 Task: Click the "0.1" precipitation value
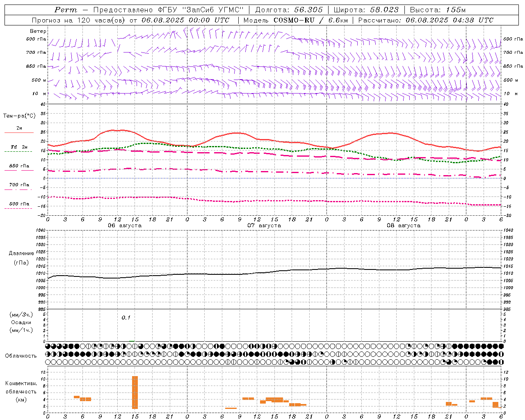tap(126, 317)
